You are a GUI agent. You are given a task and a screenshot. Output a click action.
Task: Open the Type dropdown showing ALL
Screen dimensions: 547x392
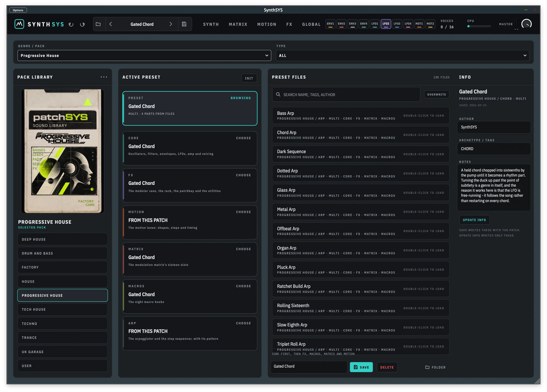[403, 56]
